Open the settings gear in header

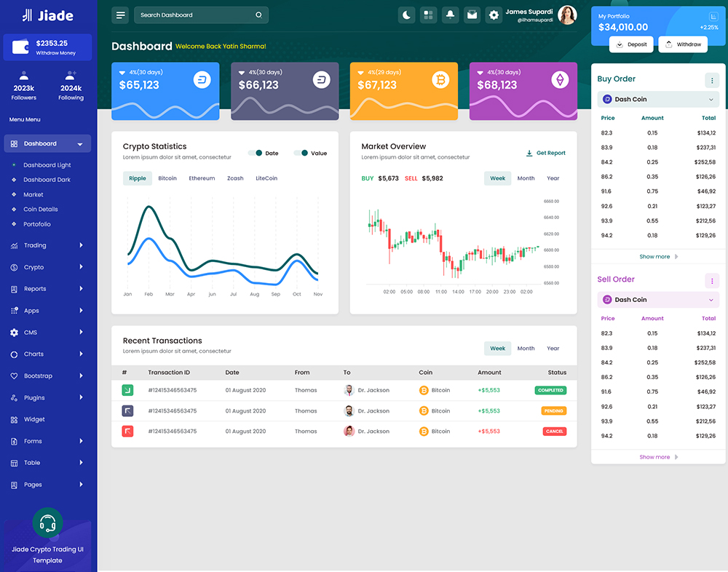(x=494, y=15)
